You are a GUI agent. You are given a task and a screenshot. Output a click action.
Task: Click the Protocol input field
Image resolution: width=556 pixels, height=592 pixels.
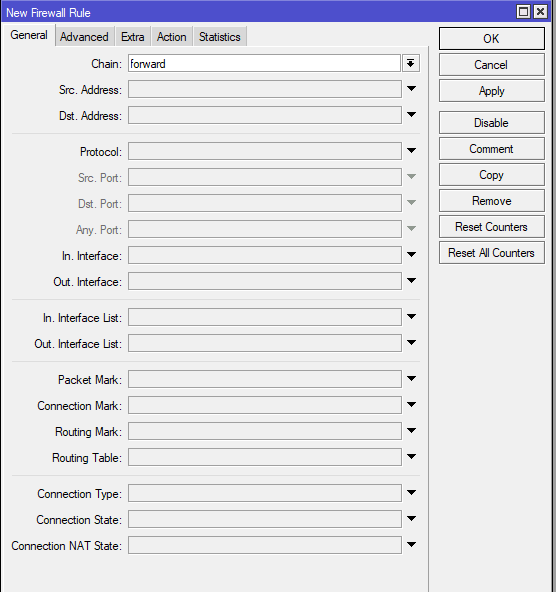[x=265, y=151]
